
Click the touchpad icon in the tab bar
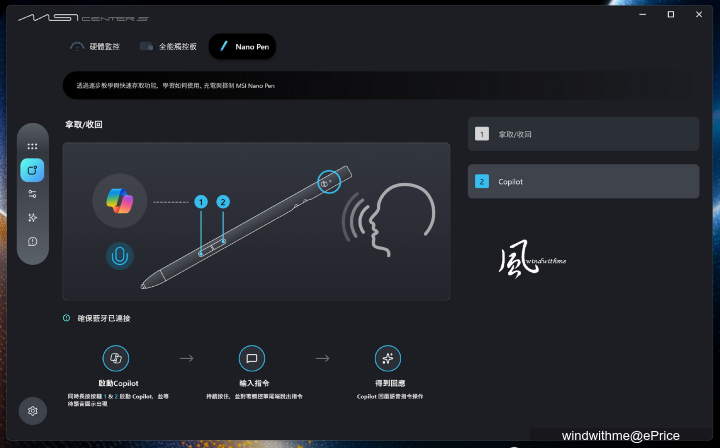(x=146, y=46)
